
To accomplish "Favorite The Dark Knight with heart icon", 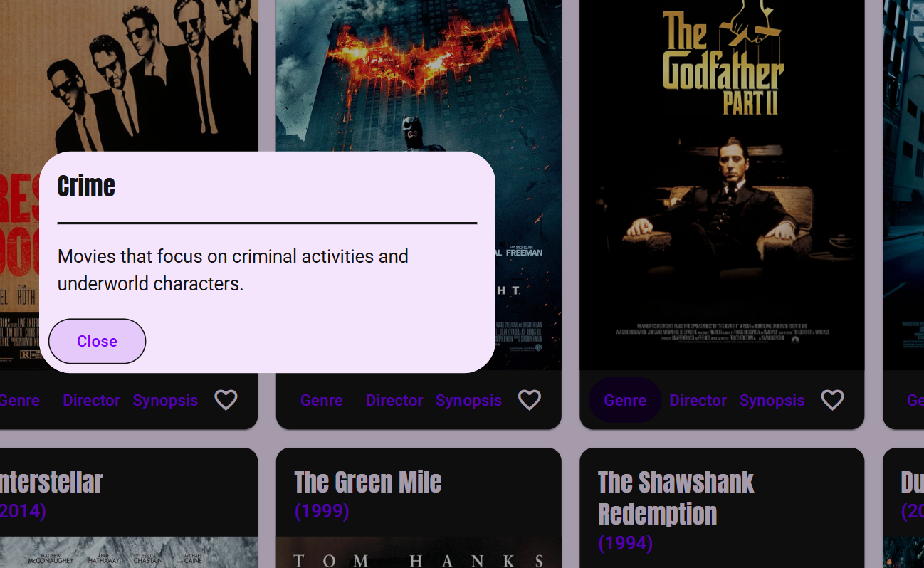I will [529, 400].
